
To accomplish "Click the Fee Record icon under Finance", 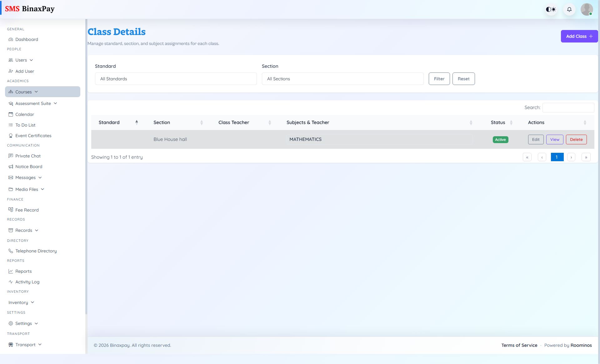I will pos(11,210).
